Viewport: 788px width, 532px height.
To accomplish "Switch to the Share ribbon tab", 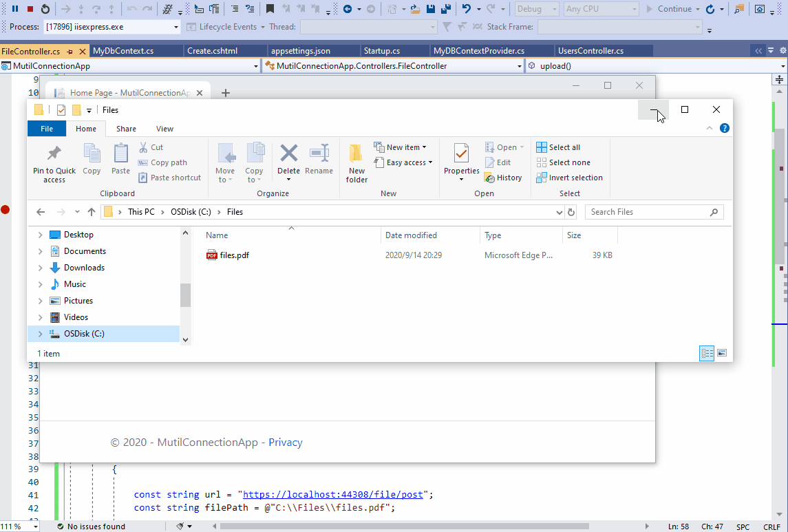I will 126,129.
